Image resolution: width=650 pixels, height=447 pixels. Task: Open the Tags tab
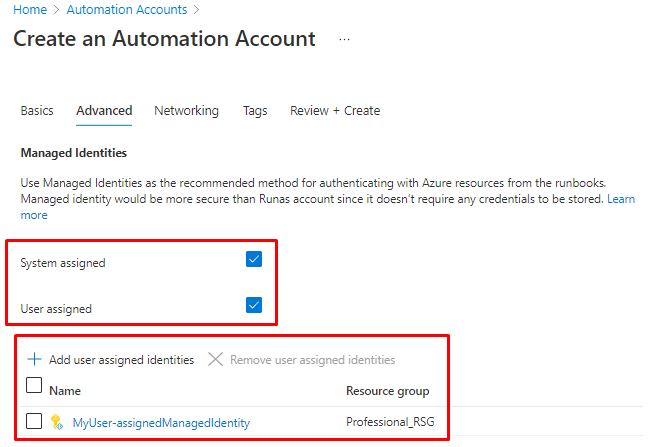[255, 111]
